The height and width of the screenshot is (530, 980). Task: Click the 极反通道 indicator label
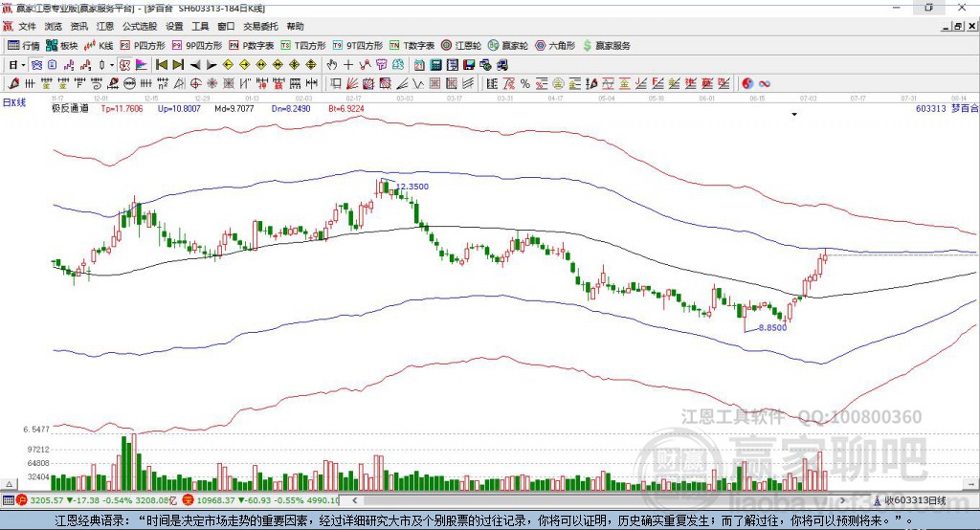pyautogui.click(x=70, y=108)
